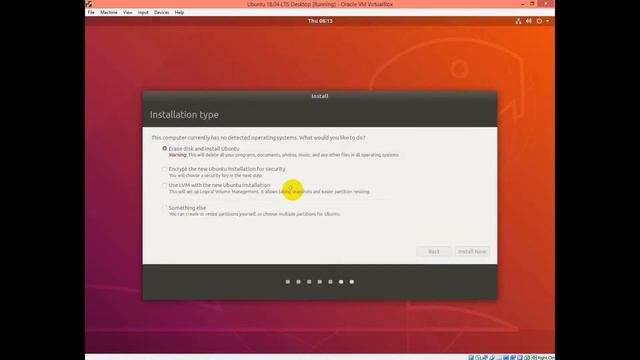Click the VirtualBox icon in the title bar

tap(89, 4)
